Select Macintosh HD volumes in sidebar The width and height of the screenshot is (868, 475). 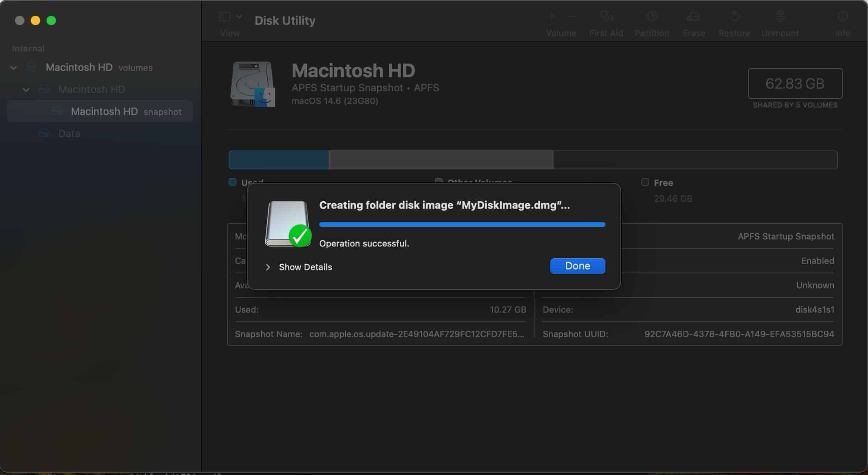99,67
